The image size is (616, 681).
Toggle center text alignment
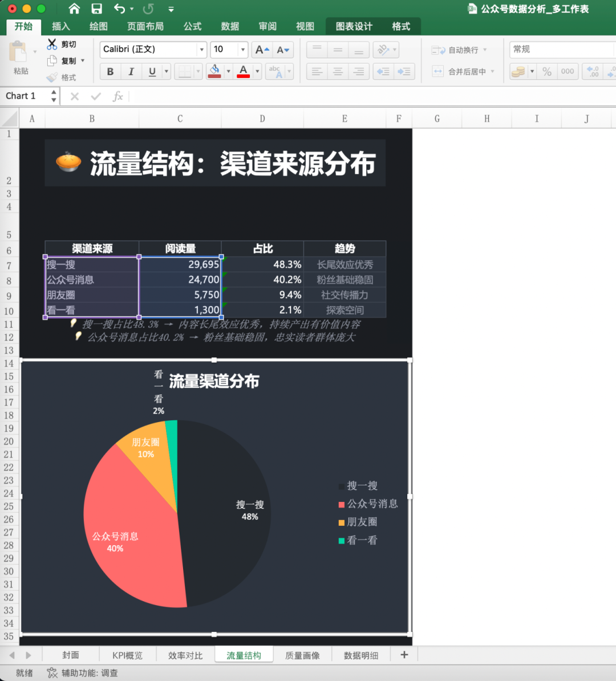(338, 72)
